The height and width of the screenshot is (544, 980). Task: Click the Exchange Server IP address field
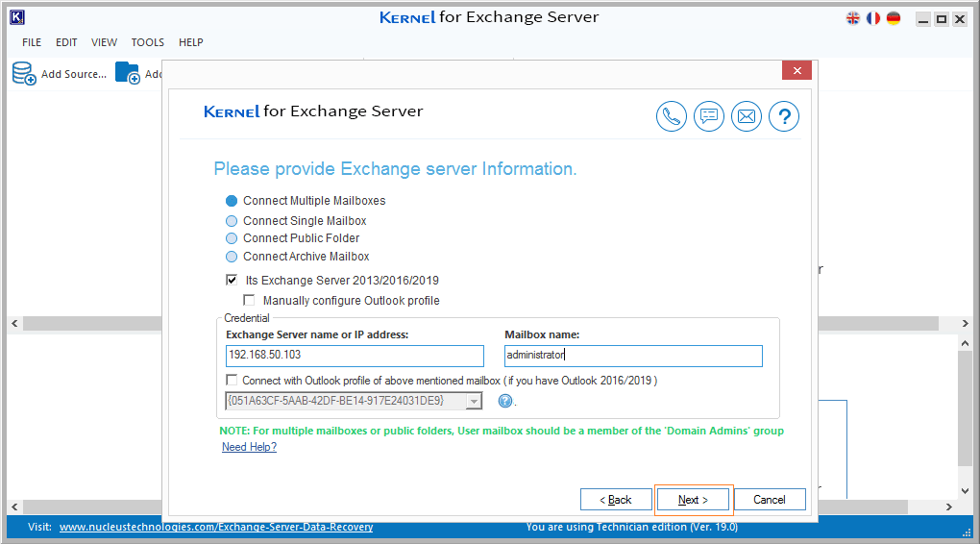pyautogui.click(x=355, y=356)
